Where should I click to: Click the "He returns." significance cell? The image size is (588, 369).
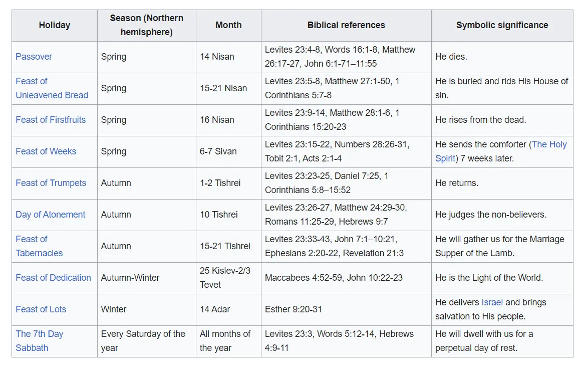[x=502, y=183]
